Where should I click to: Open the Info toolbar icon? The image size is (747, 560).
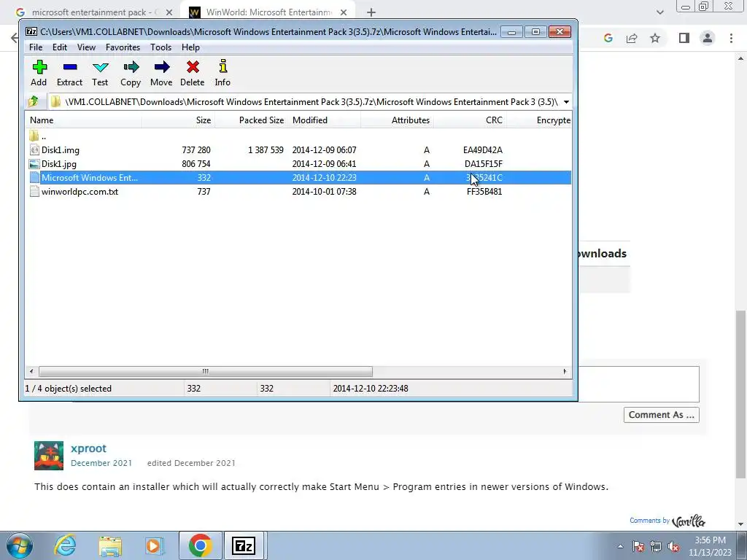tap(222, 66)
